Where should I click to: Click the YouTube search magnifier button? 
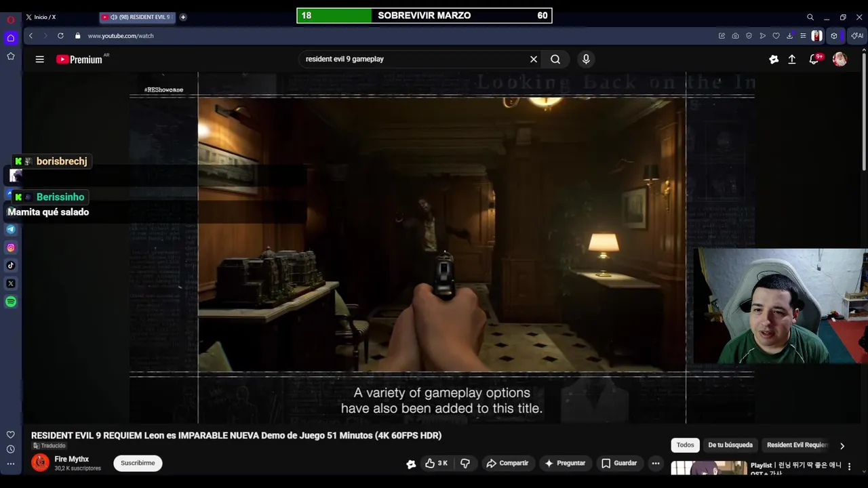pos(555,59)
